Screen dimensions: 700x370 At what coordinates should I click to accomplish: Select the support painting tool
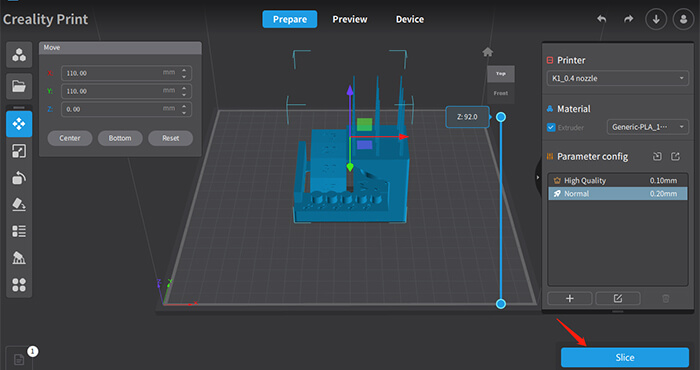[x=19, y=258]
